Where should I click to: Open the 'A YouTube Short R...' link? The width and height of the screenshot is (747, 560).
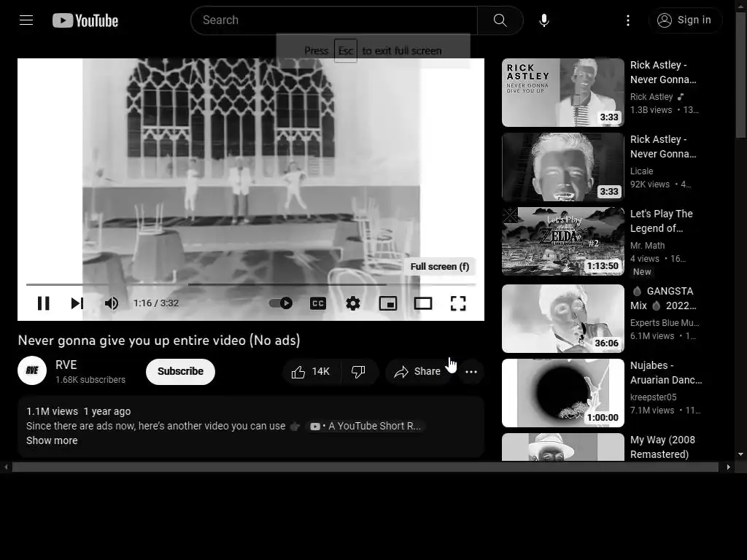coord(365,426)
